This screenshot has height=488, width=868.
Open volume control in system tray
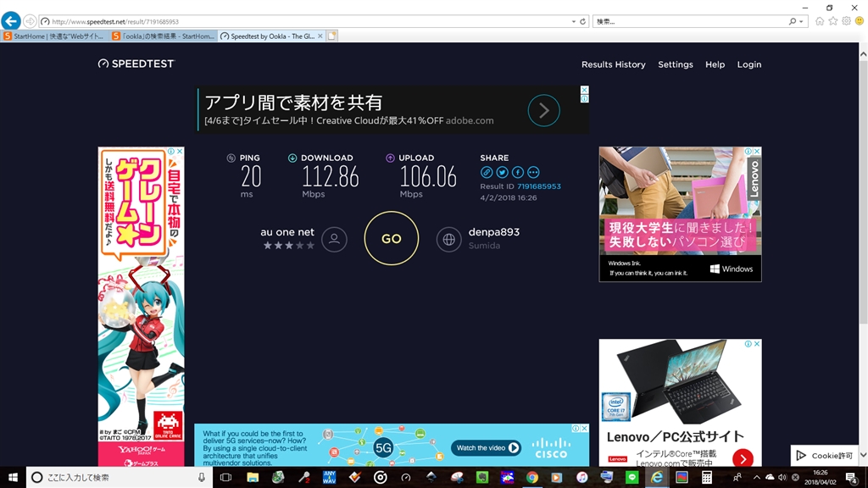[x=782, y=477]
